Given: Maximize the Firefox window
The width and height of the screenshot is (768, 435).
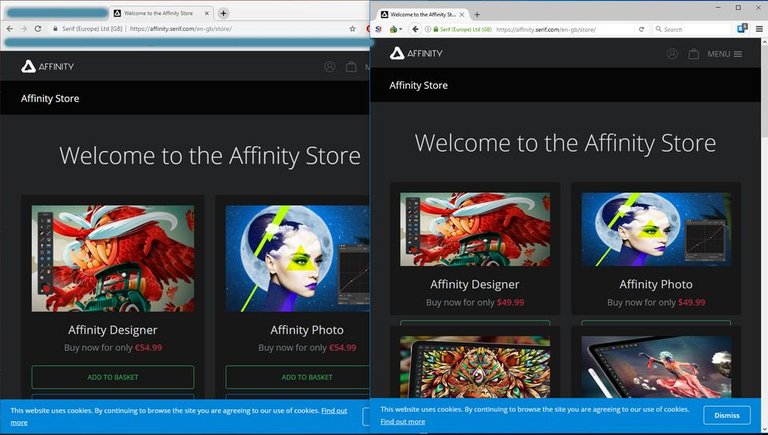Looking at the screenshot, I should coord(738,7).
